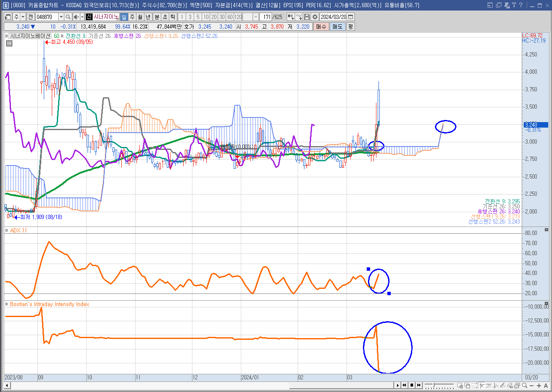Collapse the Bostian's Intraday Intensity Index panel
Image resolution: width=552 pixels, height=392 pixels.
click(6, 304)
